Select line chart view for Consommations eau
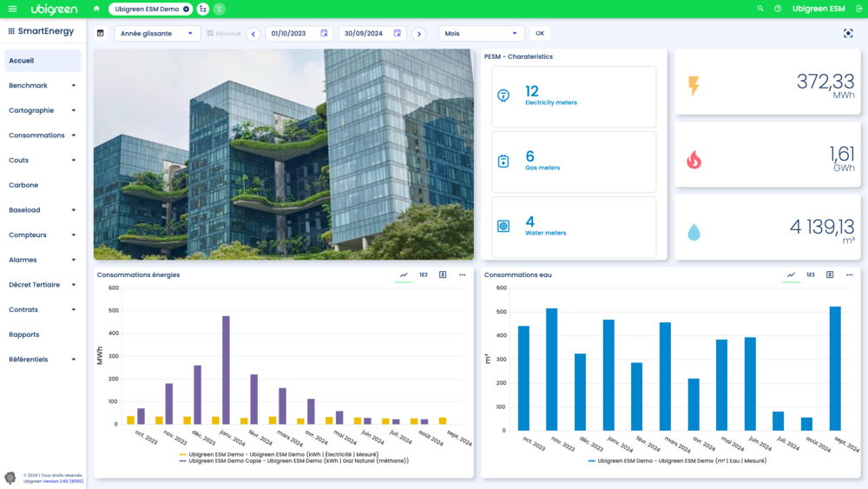This screenshot has height=489, width=868. [791, 274]
